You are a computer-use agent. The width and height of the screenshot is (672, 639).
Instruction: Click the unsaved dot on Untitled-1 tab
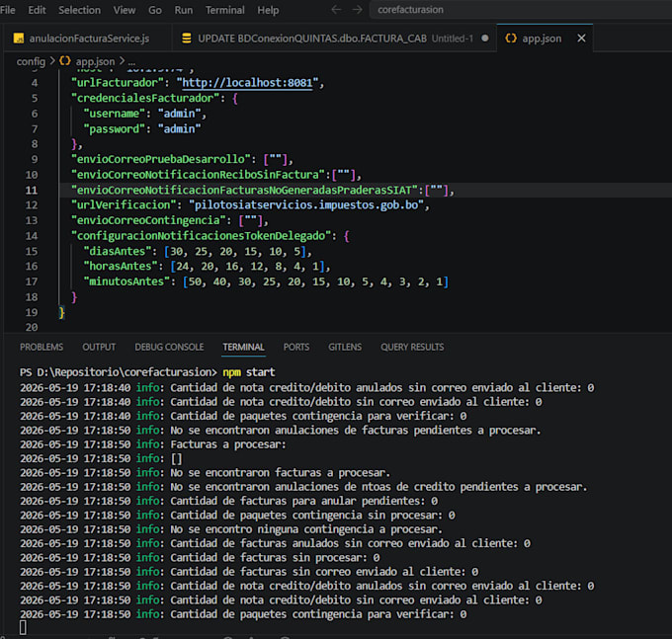pos(484,39)
